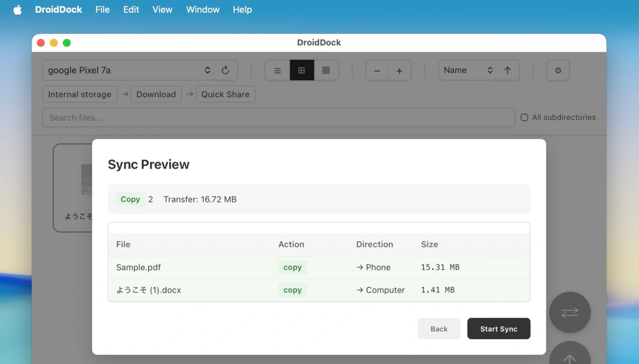Select the compact tile view icon

click(326, 70)
